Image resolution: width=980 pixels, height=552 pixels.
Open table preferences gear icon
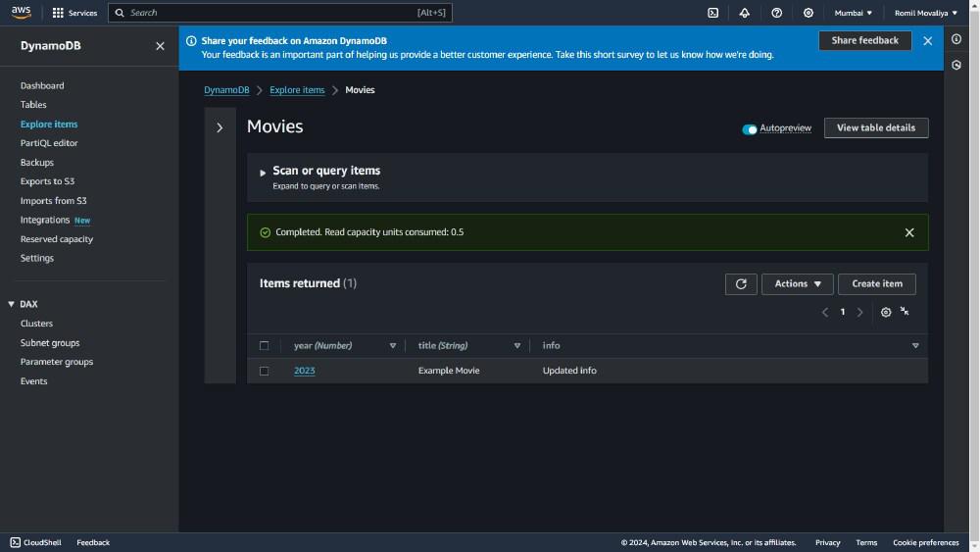tap(886, 312)
